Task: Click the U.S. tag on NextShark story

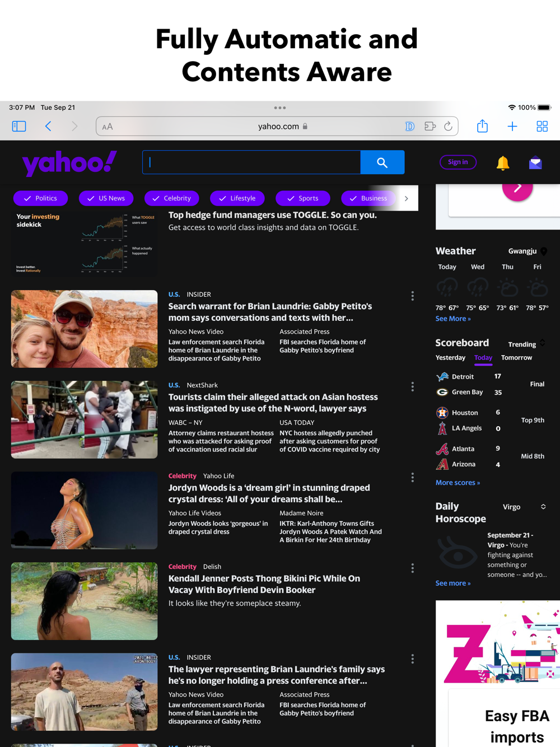Action: [174, 385]
